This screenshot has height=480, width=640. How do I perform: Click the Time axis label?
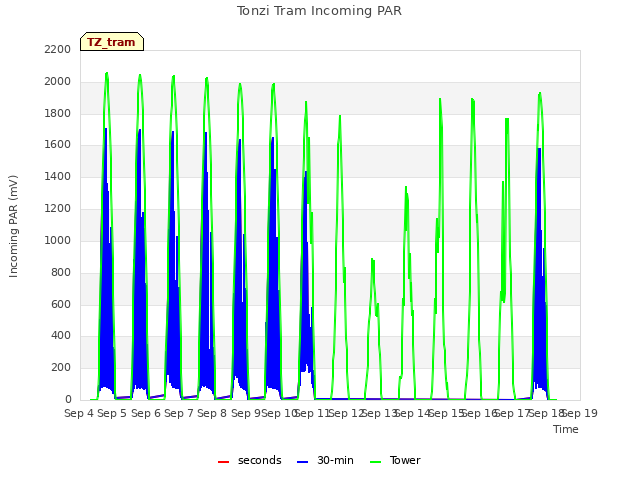pos(566,429)
